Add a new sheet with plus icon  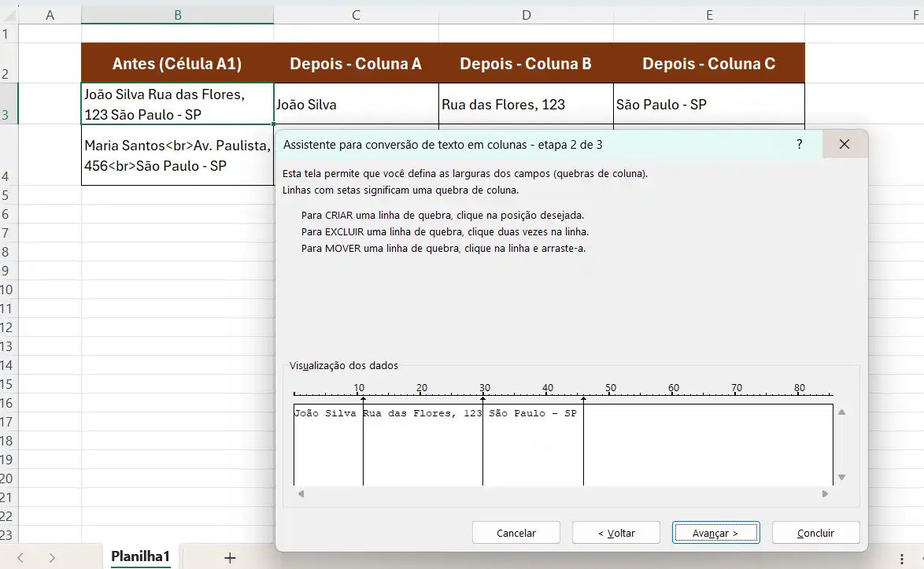pyautogui.click(x=230, y=557)
